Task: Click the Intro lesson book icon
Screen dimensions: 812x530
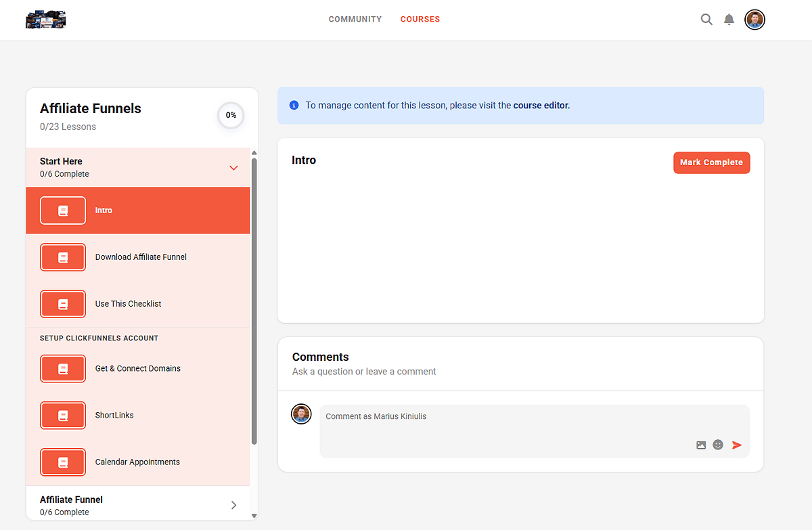Action: (63, 211)
